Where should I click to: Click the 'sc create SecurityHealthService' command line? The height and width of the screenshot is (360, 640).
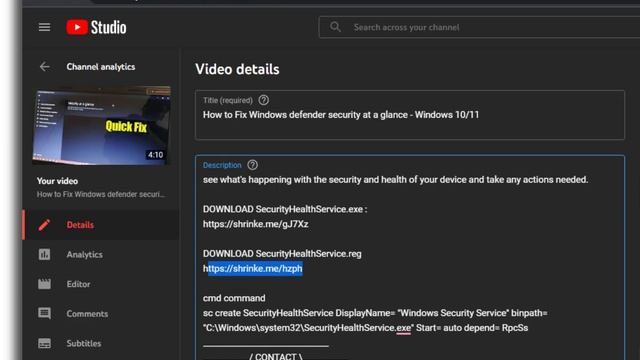pos(375,313)
